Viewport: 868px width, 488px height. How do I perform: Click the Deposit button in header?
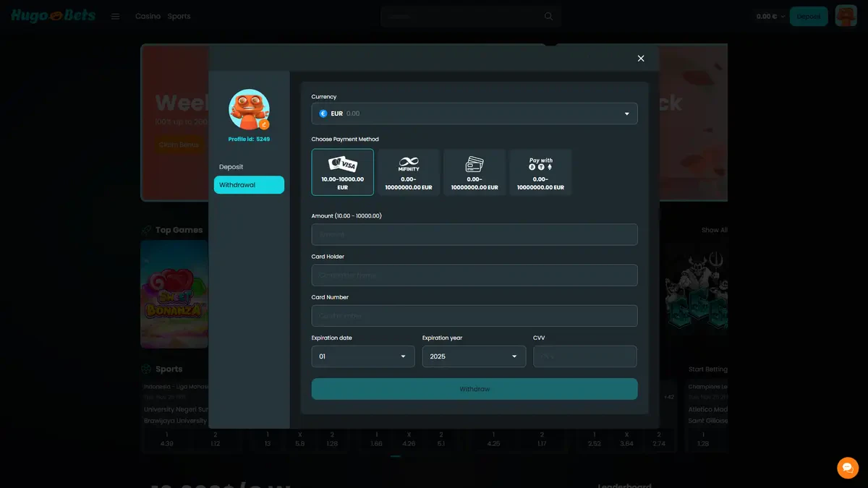click(808, 17)
